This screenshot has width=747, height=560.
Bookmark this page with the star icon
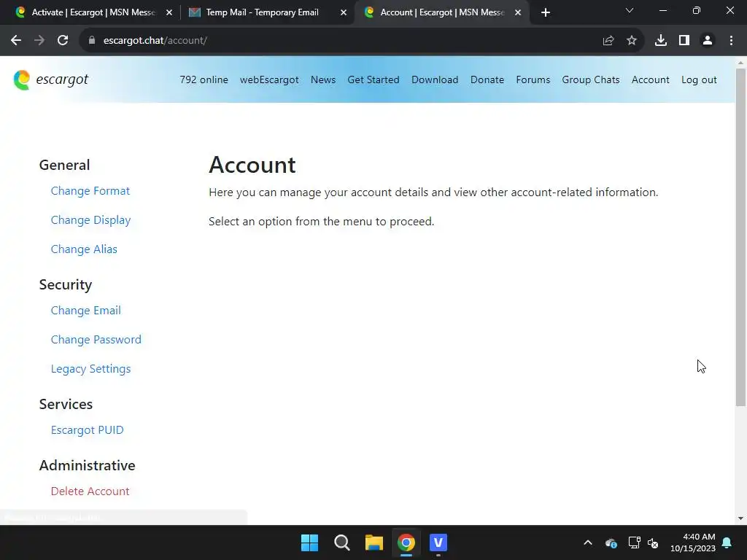click(632, 41)
